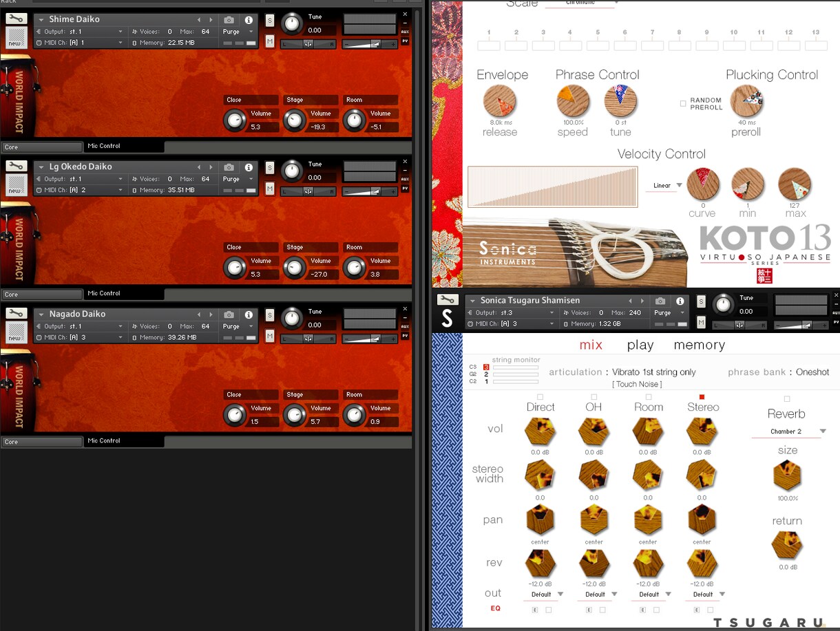
Task: Open the Shamisen Direct out Default dropdown
Action: [545, 595]
